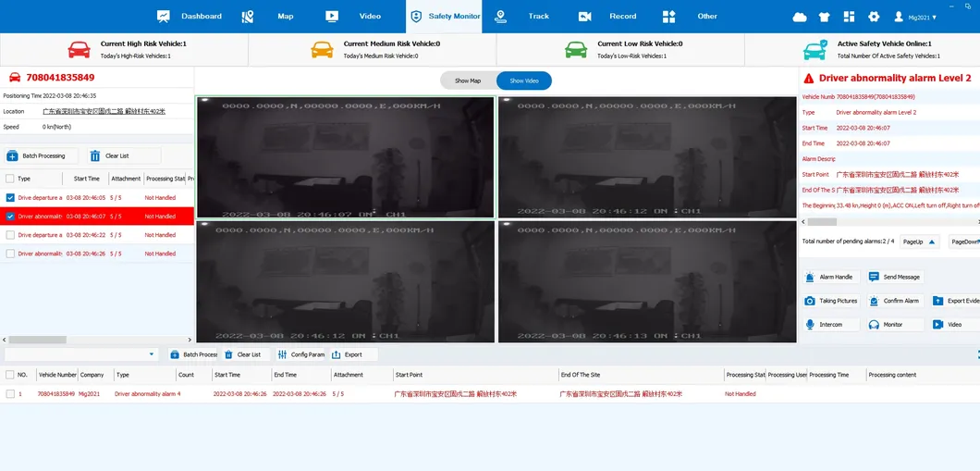Open settings gear icon in header

point(874,17)
